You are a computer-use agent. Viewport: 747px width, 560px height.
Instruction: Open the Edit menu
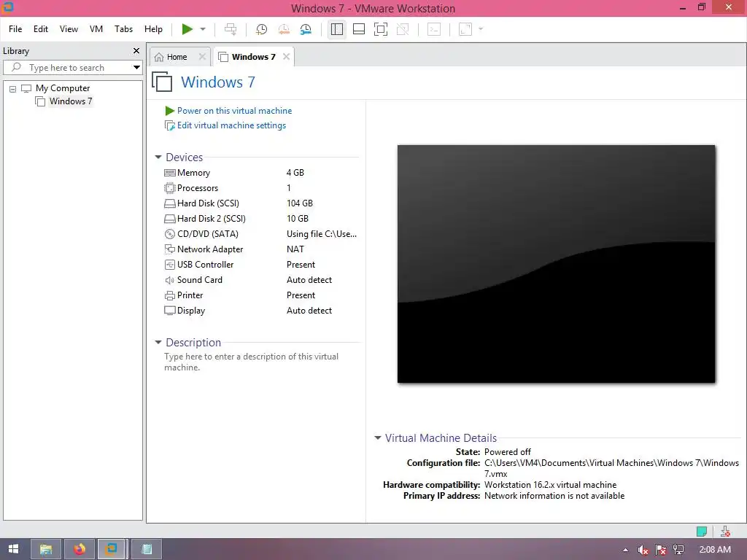coord(41,29)
